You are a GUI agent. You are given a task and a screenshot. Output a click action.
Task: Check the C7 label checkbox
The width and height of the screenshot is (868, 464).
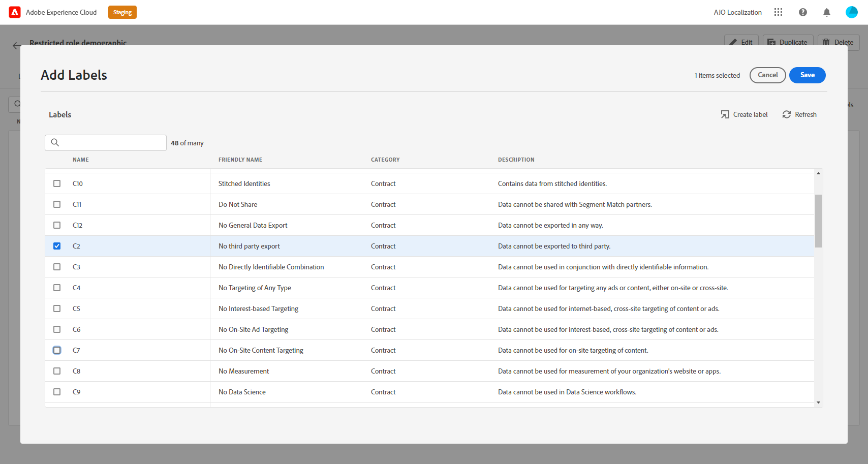[57, 350]
